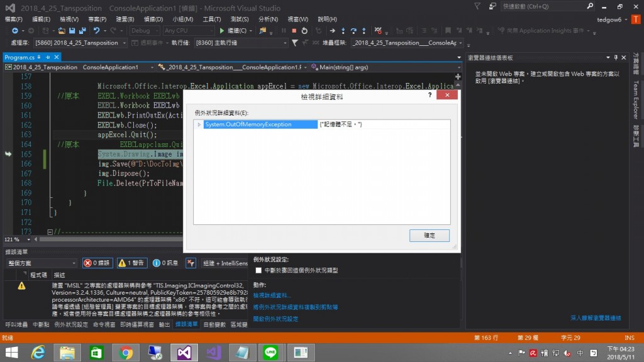Click the 檢視詳細資料 link

click(272, 295)
